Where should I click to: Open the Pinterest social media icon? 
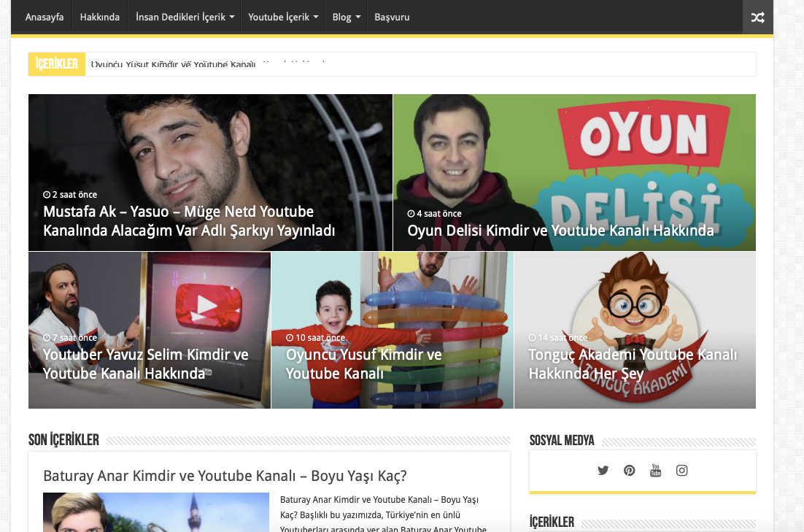click(x=629, y=471)
